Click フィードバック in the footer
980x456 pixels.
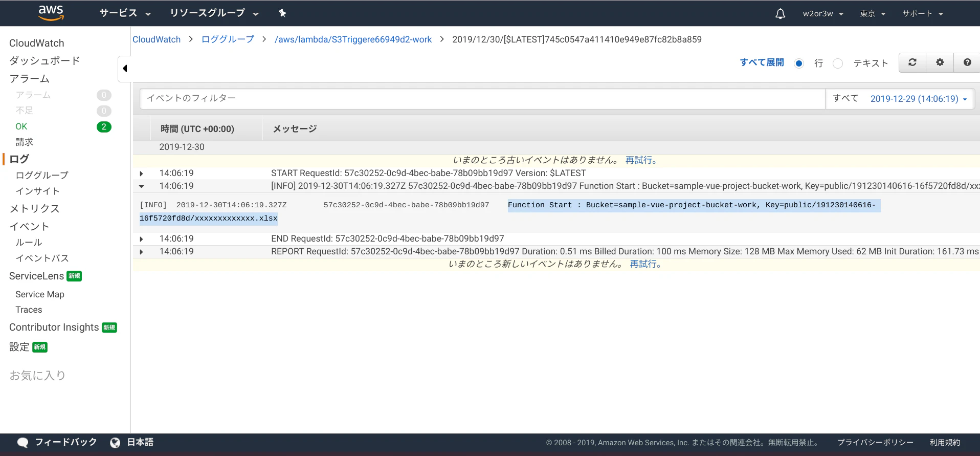pyautogui.click(x=65, y=442)
